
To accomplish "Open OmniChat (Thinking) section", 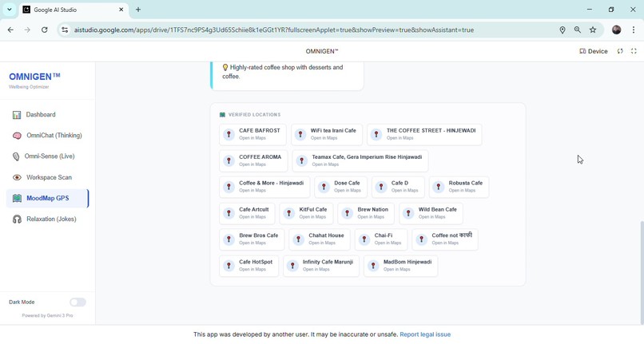I will tap(47, 136).
